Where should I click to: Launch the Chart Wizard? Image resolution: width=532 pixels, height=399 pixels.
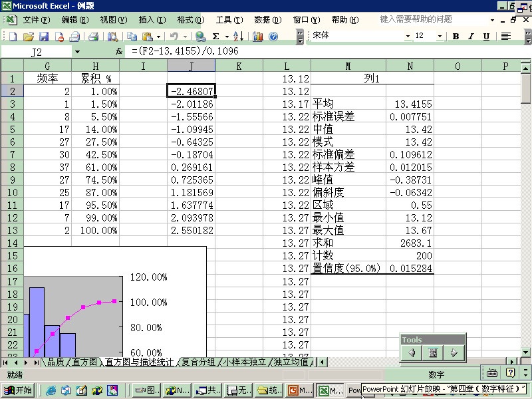coord(258,36)
